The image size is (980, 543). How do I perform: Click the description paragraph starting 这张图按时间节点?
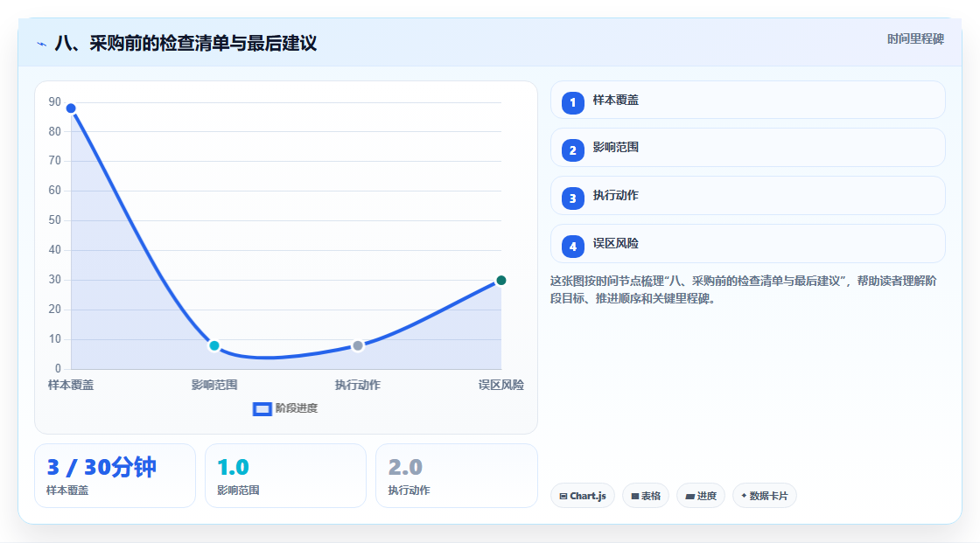(x=743, y=290)
